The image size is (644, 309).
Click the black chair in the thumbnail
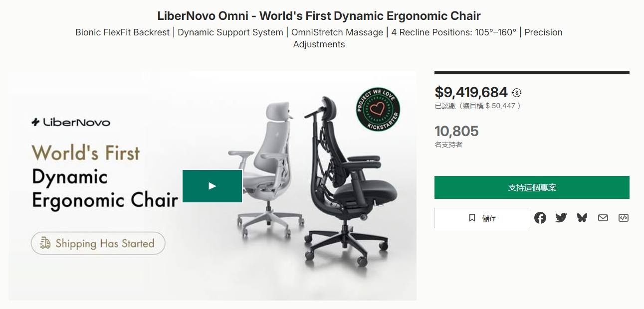[x=349, y=179]
